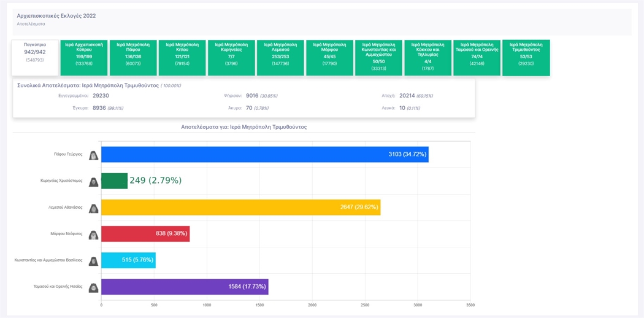The height and width of the screenshot is (318, 644).
Task: Open the Ιερά Αρχιεπισκοπή Κύπρου tab
Action: (84, 58)
